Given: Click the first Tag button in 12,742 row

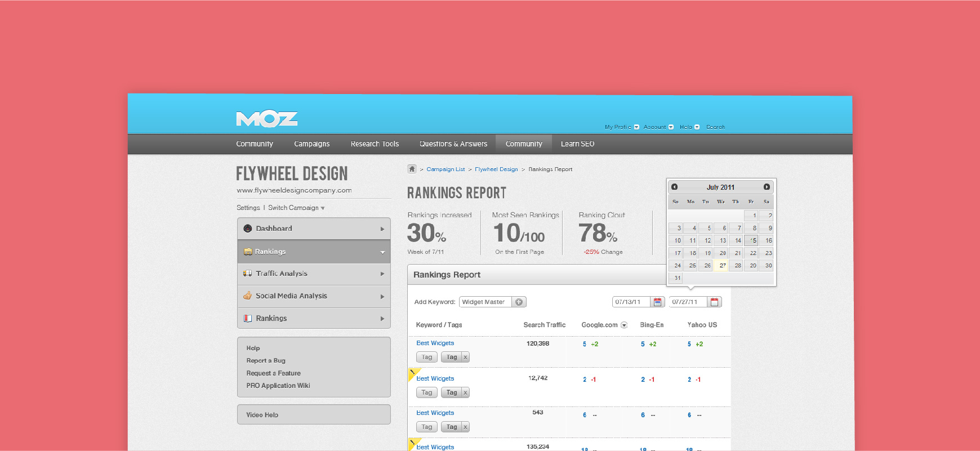Looking at the screenshot, I should coord(427,392).
